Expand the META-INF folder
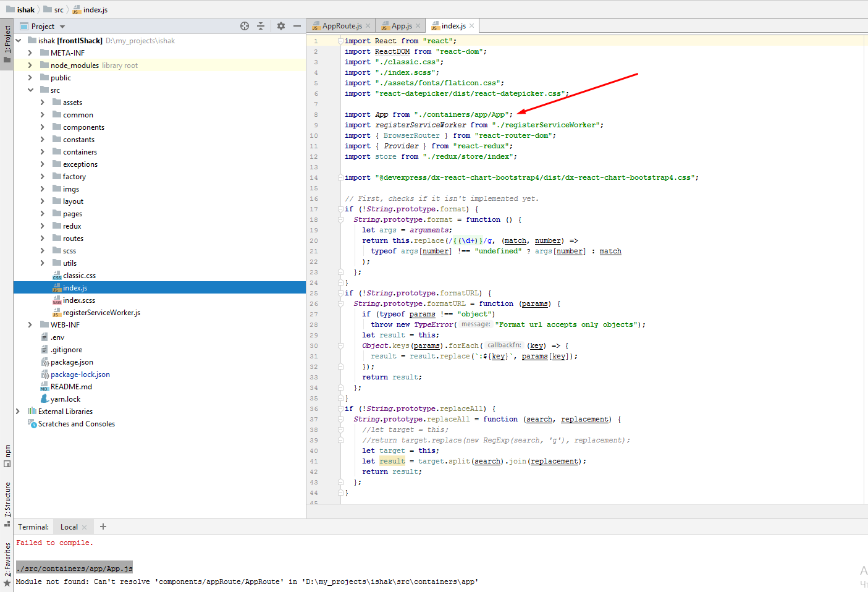 [x=30, y=53]
